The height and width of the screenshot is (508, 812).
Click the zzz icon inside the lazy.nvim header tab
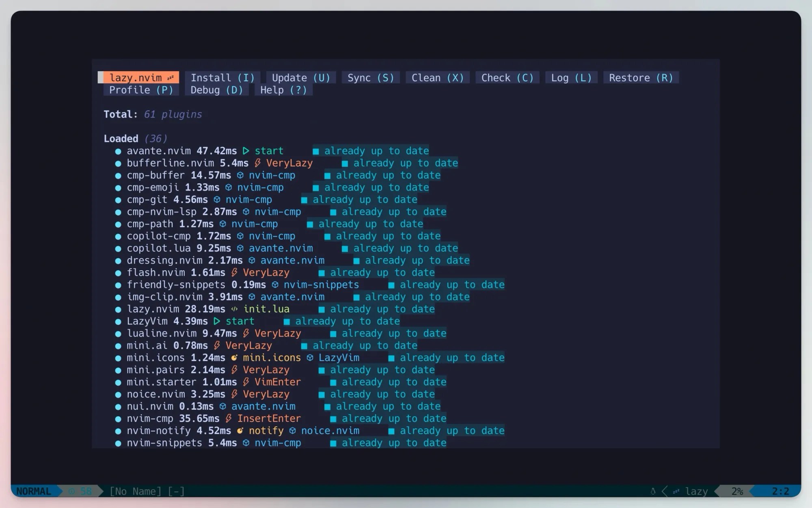(170, 77)
